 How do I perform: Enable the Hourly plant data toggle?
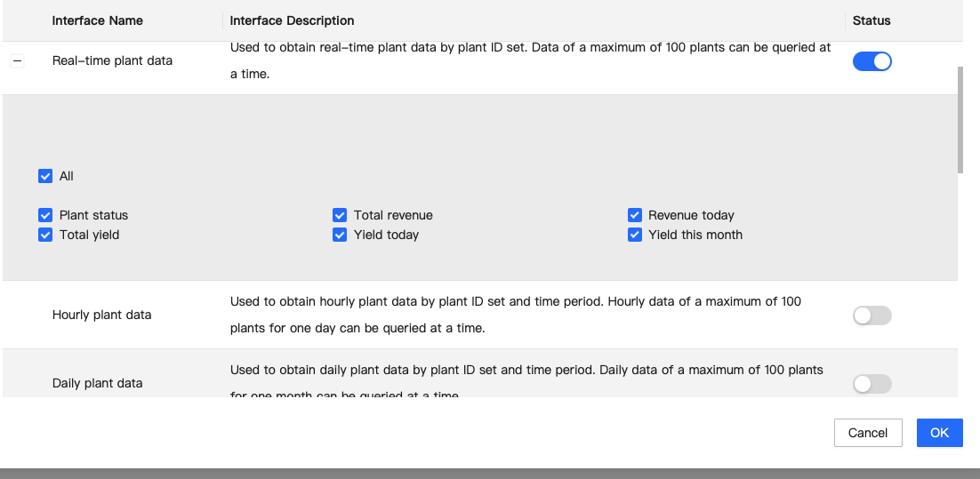pos(872,315)
